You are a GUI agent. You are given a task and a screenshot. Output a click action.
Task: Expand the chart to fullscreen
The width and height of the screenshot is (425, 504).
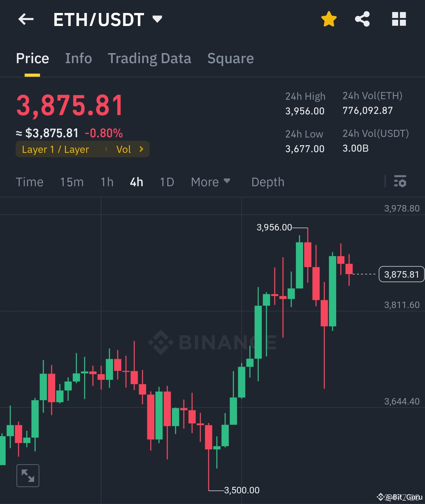click(x=28, y=475)
